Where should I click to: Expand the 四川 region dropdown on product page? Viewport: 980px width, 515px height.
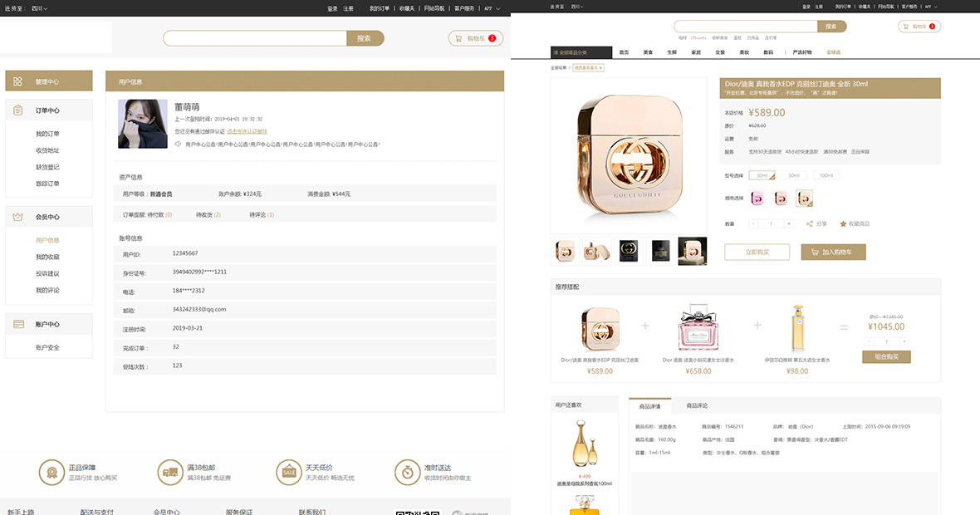pyautogui.click(x=577, y=7)
